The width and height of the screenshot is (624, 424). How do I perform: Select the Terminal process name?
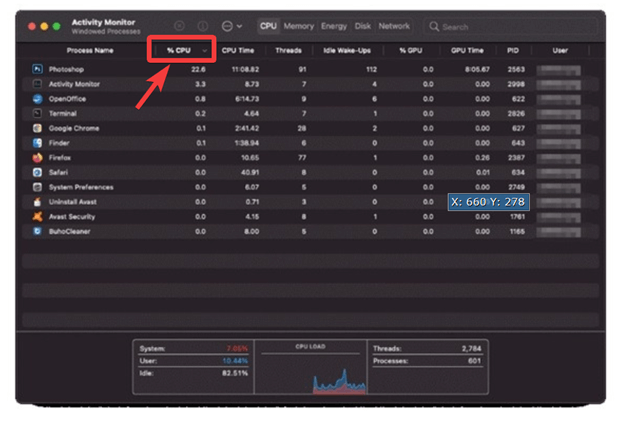tap(63, 113)
